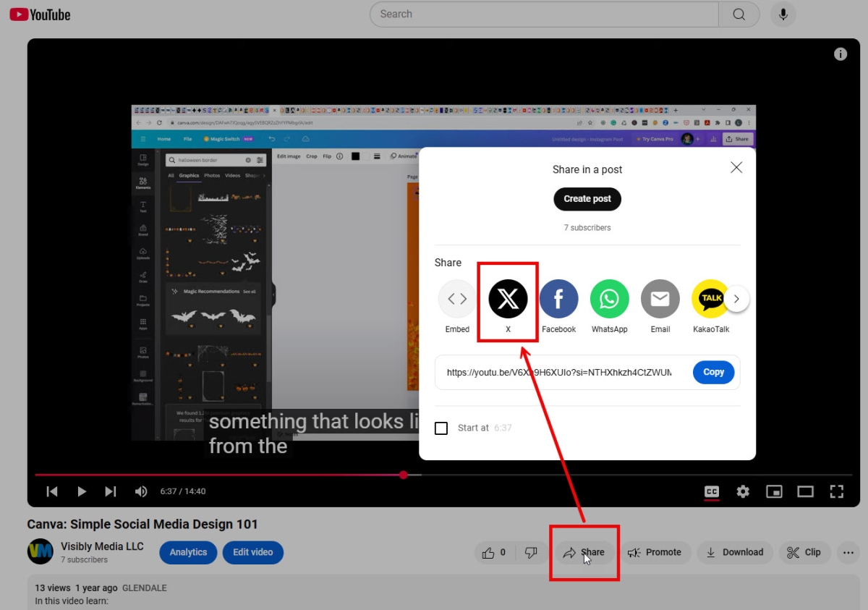
Task: Click the GLENDALE location tag
Action: (145, 588)
